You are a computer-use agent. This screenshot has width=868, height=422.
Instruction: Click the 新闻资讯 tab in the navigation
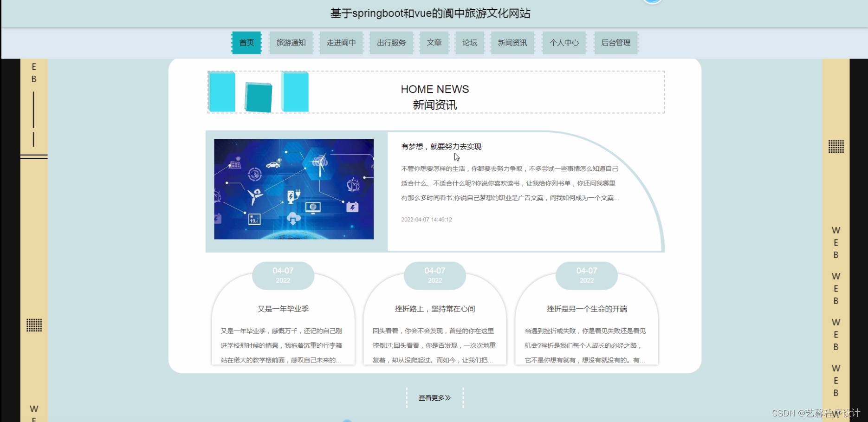[512, 42]
